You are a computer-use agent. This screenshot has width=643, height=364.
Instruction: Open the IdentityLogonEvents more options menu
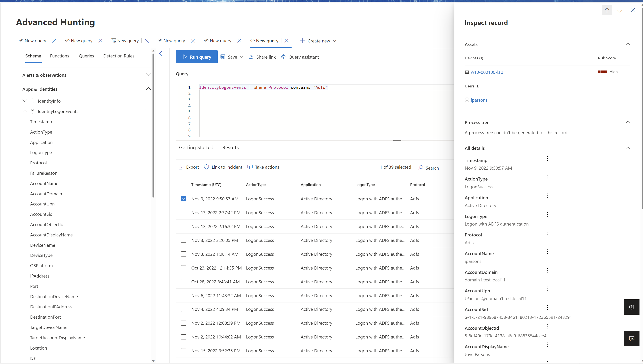pyautogui.click(x=146, y=111)
